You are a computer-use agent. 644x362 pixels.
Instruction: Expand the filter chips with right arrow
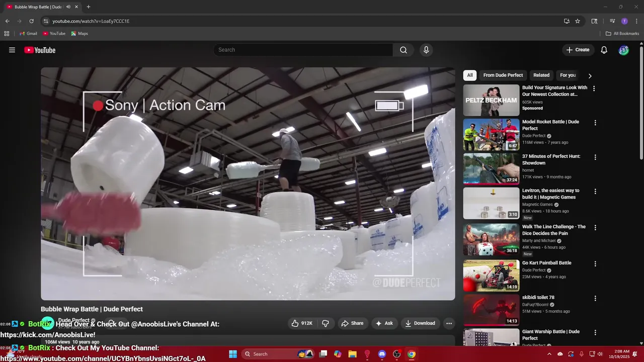pos(590,75)
